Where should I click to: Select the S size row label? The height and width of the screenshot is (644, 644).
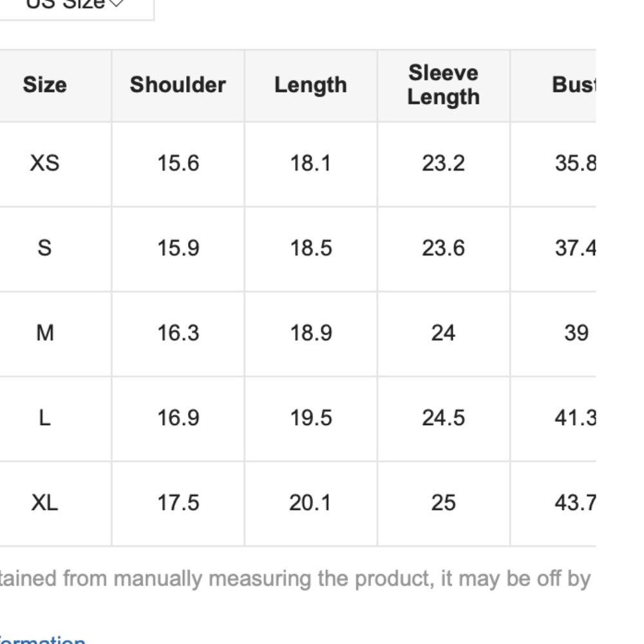pyautogui.click(x=44, y=248)
